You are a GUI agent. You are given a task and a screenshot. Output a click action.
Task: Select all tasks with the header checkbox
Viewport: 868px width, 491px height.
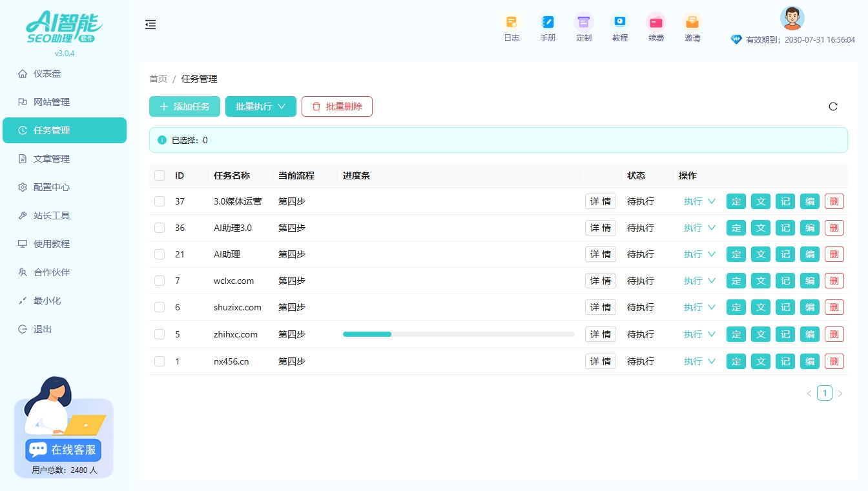[159, 175]
